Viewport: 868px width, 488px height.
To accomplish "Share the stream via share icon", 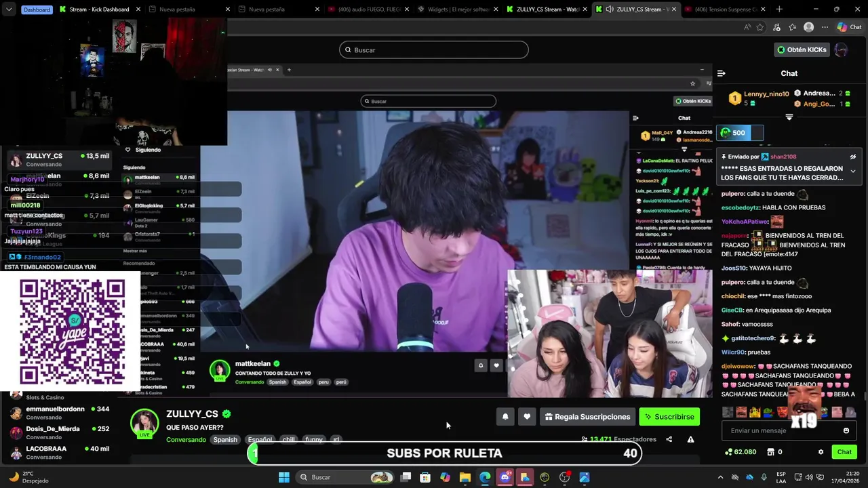I will pos(669,439).
